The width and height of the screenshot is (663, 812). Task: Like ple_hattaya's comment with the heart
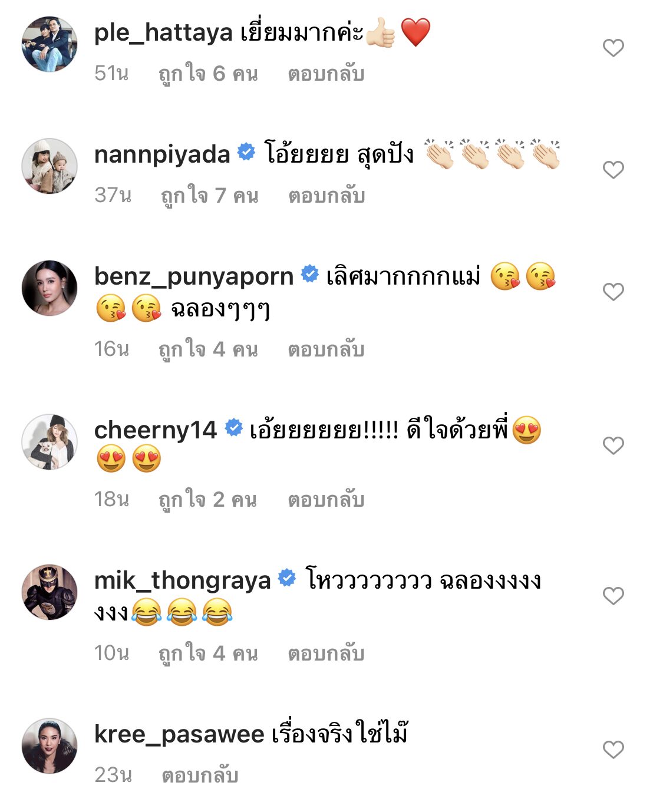point(613,48)
